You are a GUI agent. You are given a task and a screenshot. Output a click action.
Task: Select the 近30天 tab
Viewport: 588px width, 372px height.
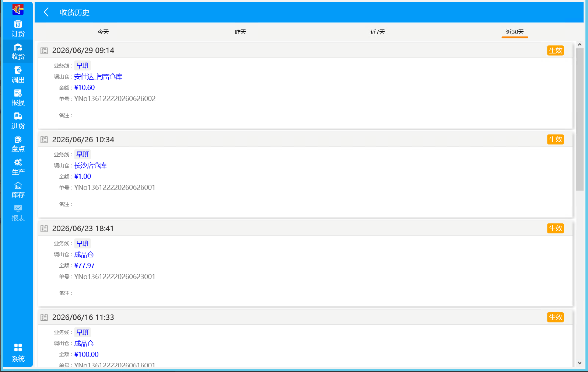pos(515,32)
